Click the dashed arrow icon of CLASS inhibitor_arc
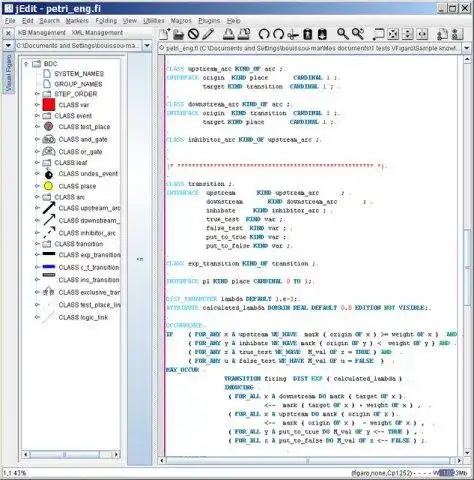474x480 pixels. tap(49, 232)
